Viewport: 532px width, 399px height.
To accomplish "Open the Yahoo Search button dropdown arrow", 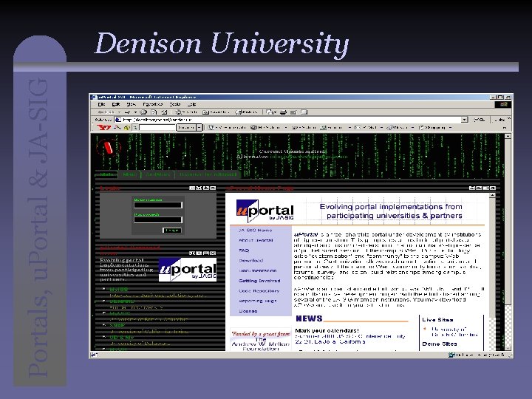I will point(199,128).
